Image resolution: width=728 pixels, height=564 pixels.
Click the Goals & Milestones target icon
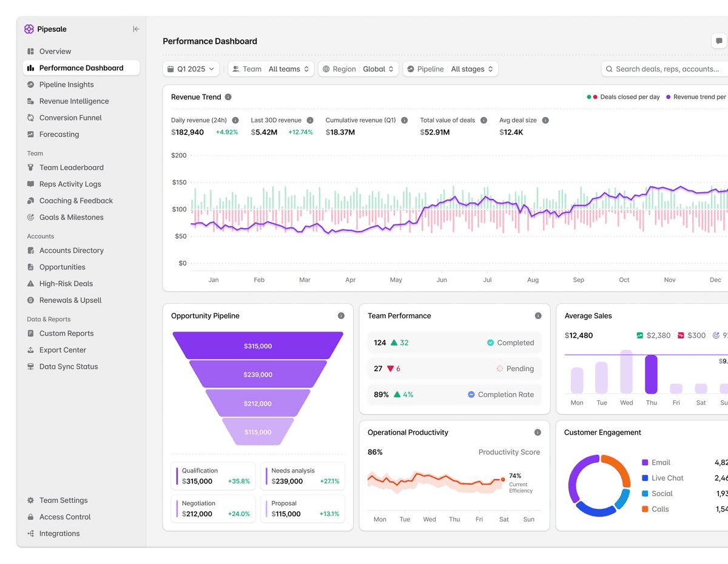(31, 217)
